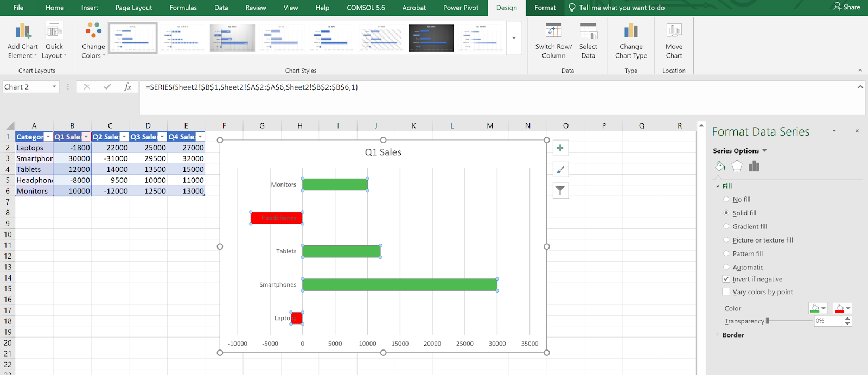Click the Move Chart icon

(x=674, y=31)
